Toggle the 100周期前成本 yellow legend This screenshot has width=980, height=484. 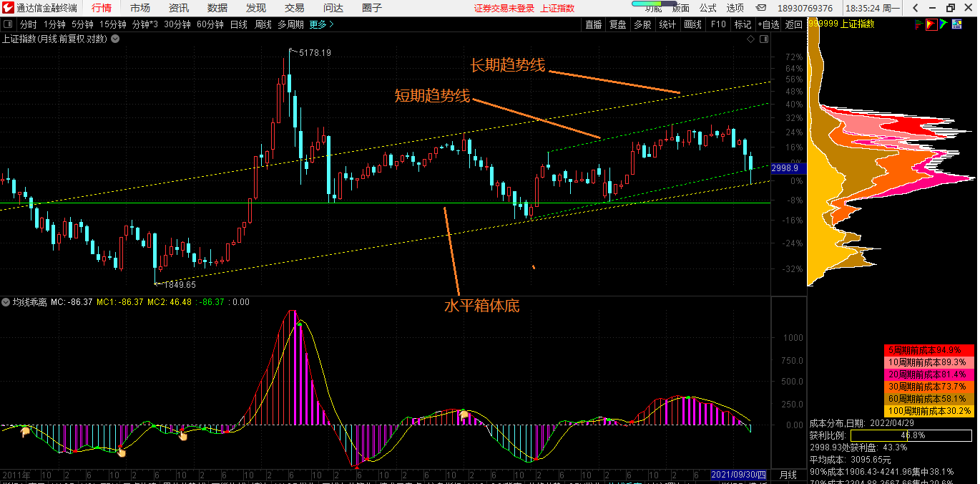929,411
